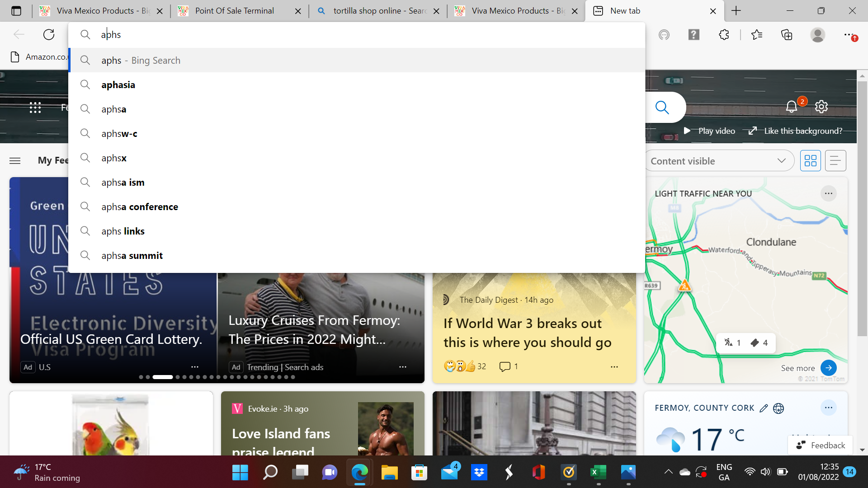Open the Amazon.co favorites bookmark

(x=38, y=57)
